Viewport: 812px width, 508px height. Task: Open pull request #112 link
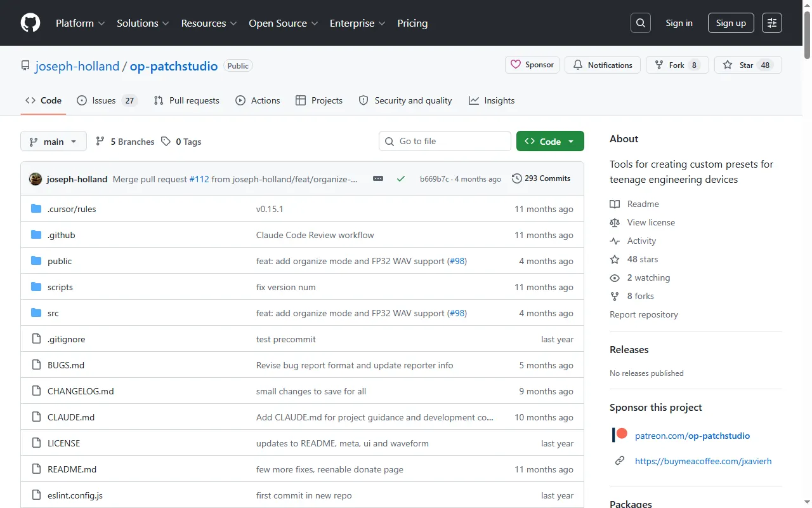coord(199,179)
